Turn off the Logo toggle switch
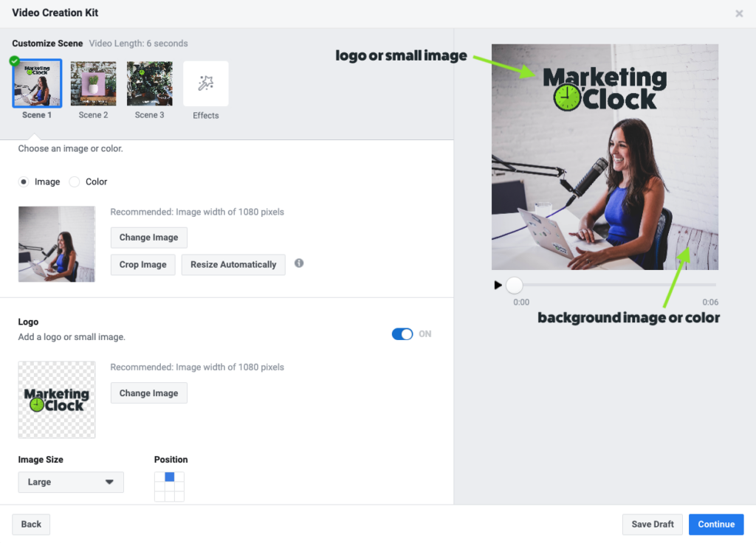 [402, 334]
